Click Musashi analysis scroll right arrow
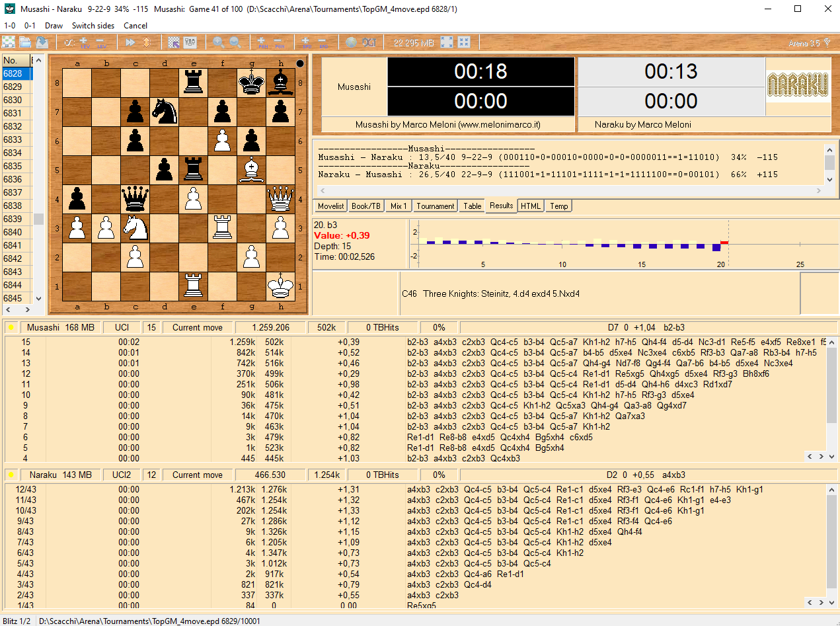 [x=822, y=456]
